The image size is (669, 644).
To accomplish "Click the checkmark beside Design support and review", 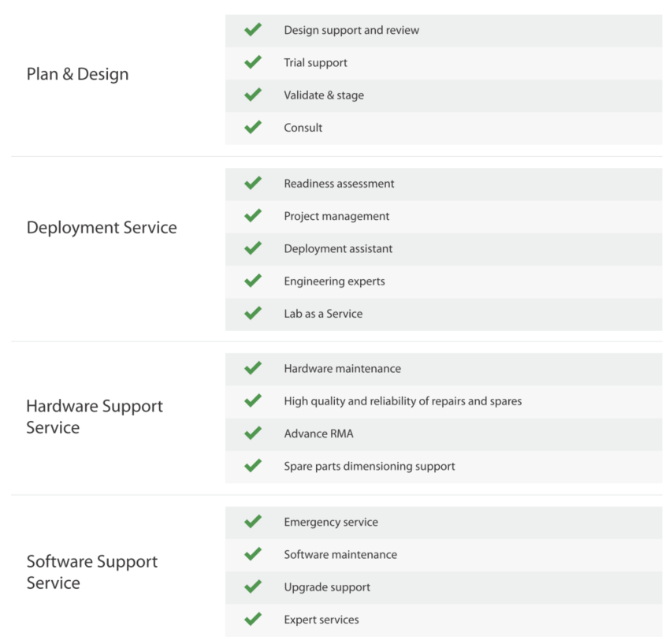I will (253, 29).
